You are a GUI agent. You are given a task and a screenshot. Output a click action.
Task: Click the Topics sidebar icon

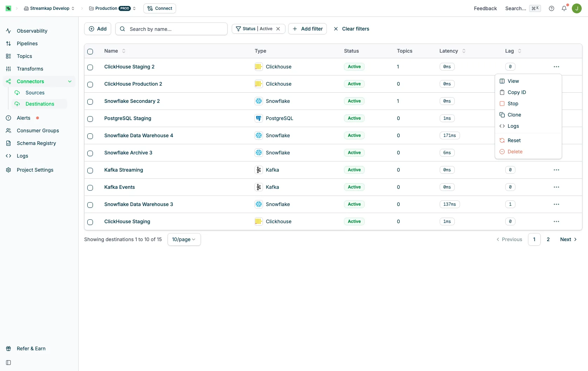(8, 56)
